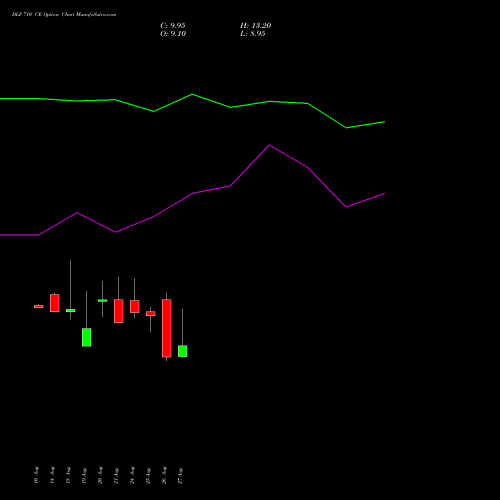
Task: Click the '19 Aug' date axis label
Action: (x=84, y=475)
